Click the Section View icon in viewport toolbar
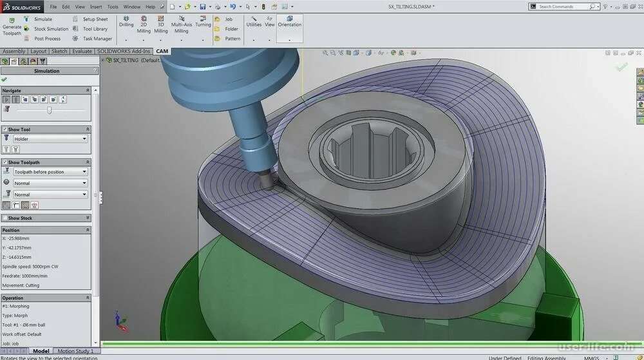The height and width of the screenshot is (360, 644). tap(348, 53)
